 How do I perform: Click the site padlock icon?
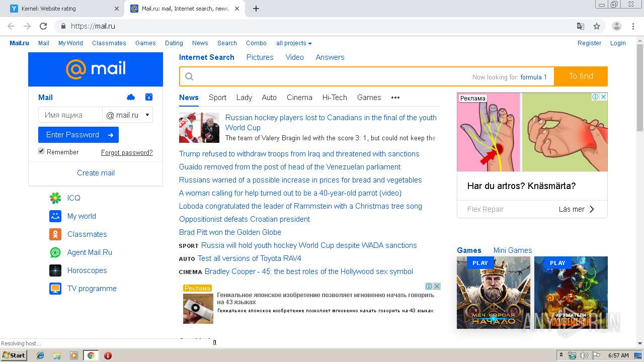[63, 26]
